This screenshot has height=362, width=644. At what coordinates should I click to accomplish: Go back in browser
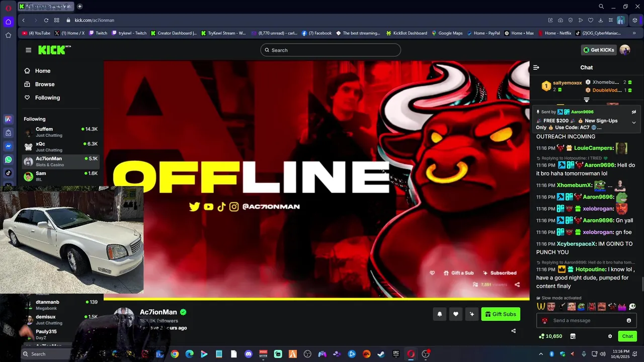(24, 20)
